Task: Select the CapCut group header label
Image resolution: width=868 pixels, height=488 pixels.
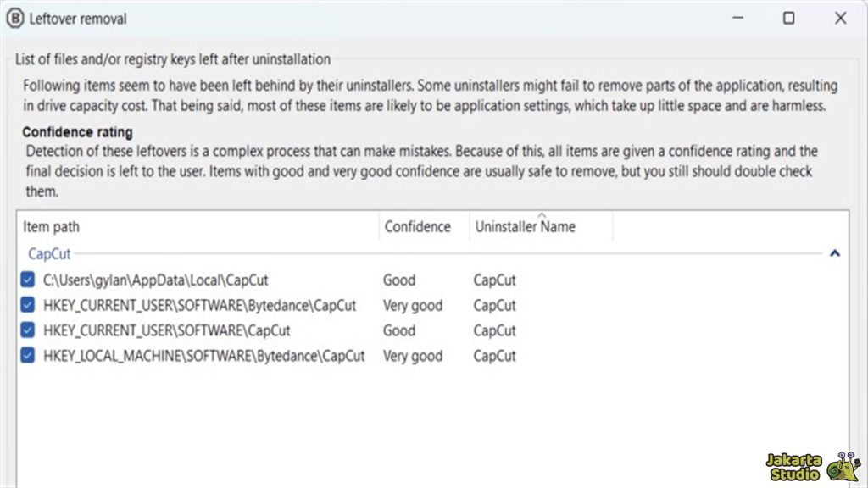Action: tap(49, 253)
